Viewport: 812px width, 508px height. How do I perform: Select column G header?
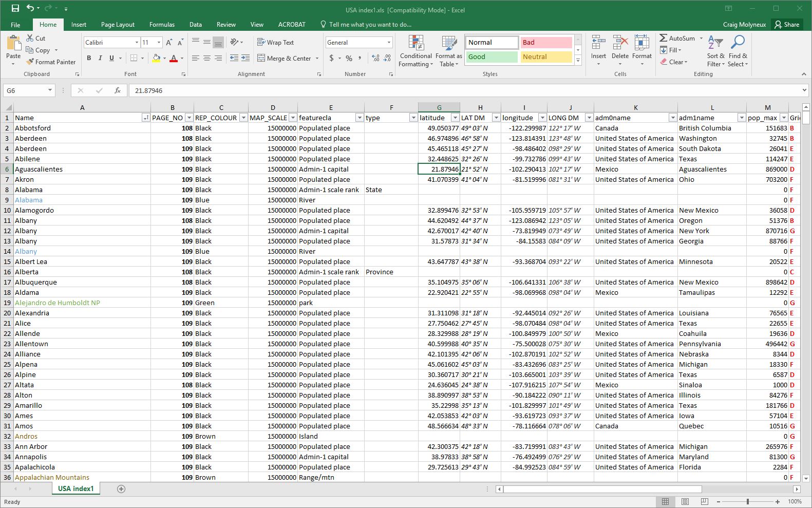439,107
